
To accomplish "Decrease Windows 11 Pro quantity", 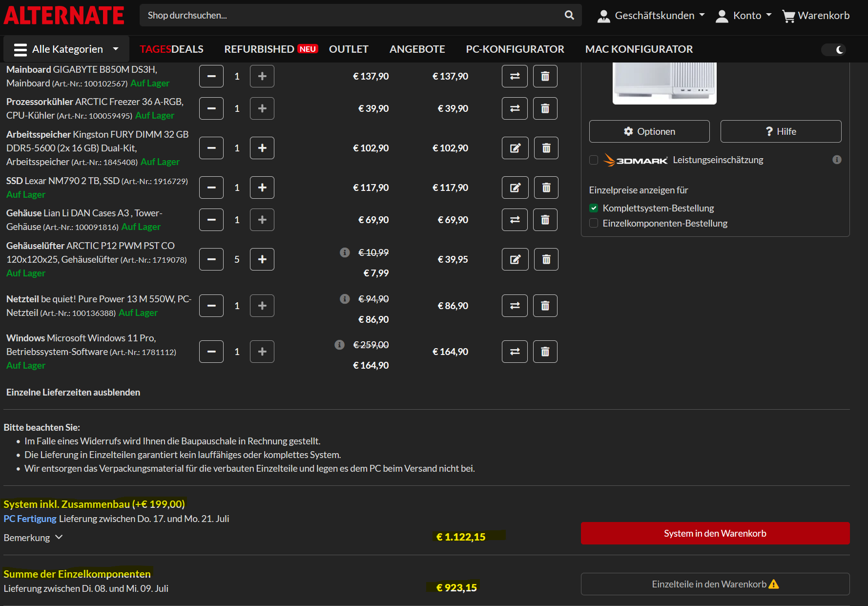I will point(211,352).
